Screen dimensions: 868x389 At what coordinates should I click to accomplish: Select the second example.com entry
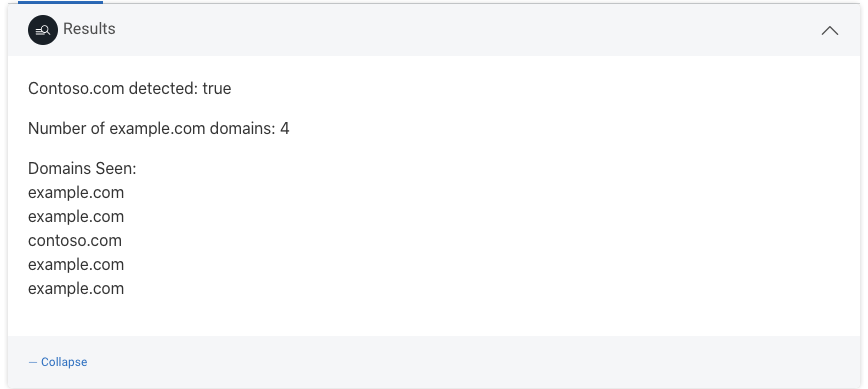click(76, 216)
